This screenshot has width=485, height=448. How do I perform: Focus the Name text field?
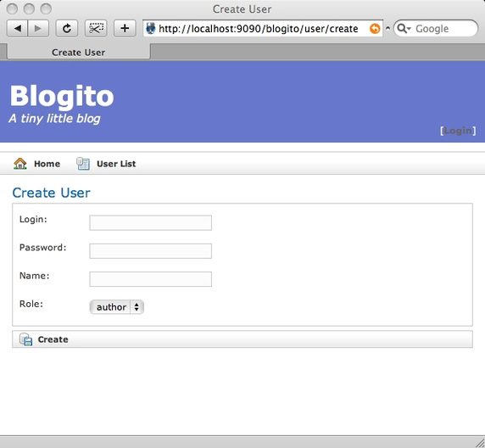[x=151, y=279]
